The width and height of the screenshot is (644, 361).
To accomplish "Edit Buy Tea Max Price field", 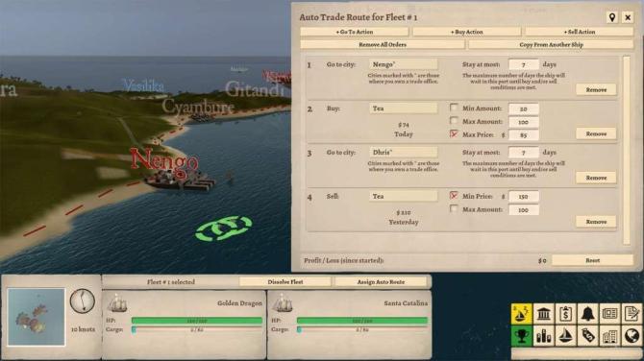I will pos(524,135).
